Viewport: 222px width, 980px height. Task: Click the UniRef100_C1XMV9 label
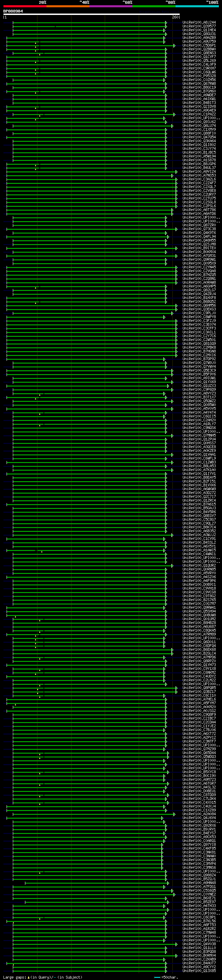tap(199, 130)
